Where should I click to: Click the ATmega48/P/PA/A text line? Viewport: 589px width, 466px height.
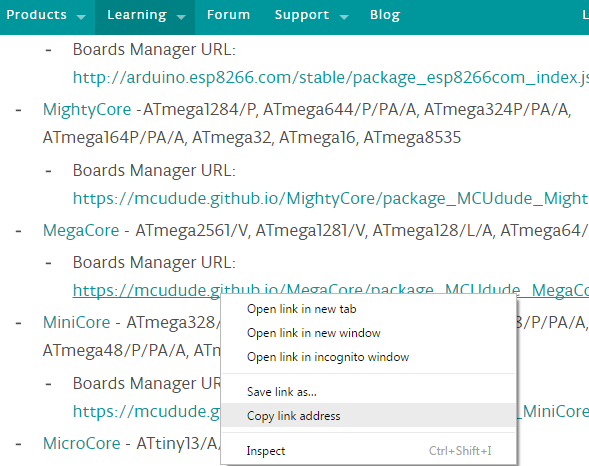(131, 351)
